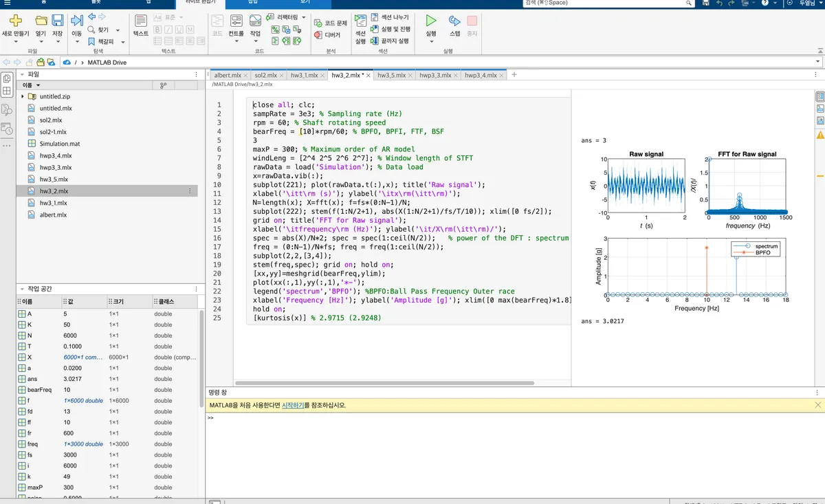Select hw3_1.mlx in file list

[107, 203]
